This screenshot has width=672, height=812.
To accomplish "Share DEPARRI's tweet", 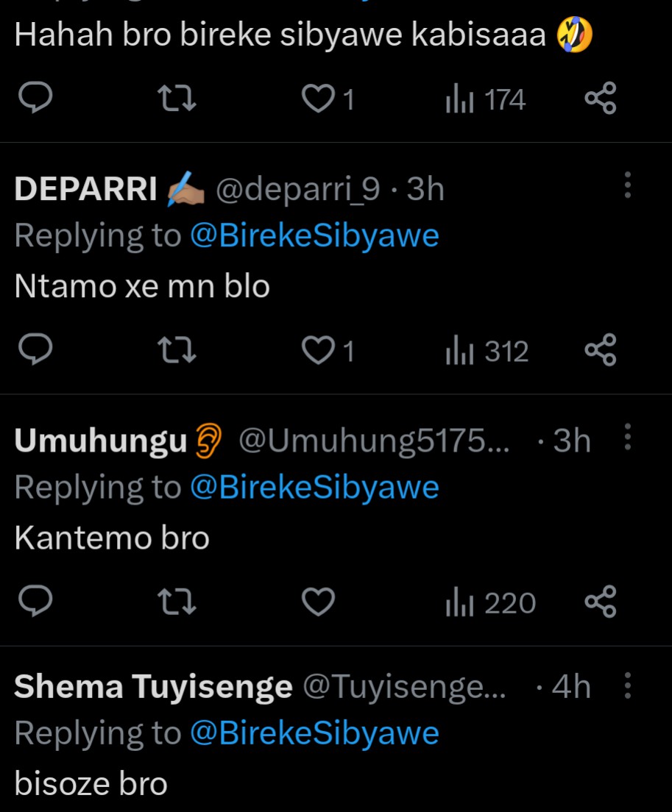I will (x=600, y=351).
